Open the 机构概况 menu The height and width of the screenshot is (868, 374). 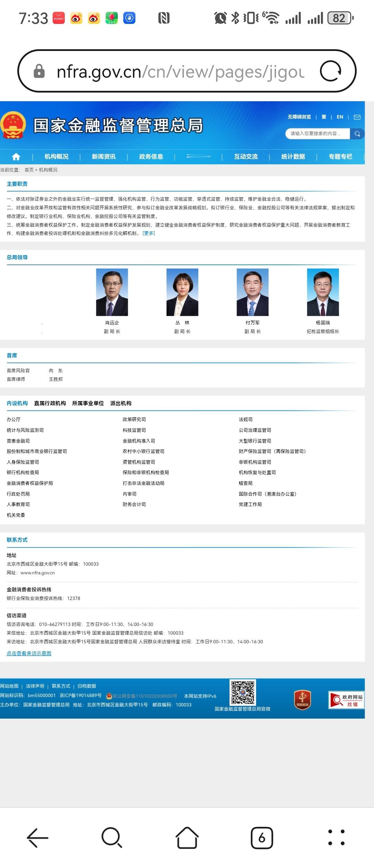[x=56, y=157]
